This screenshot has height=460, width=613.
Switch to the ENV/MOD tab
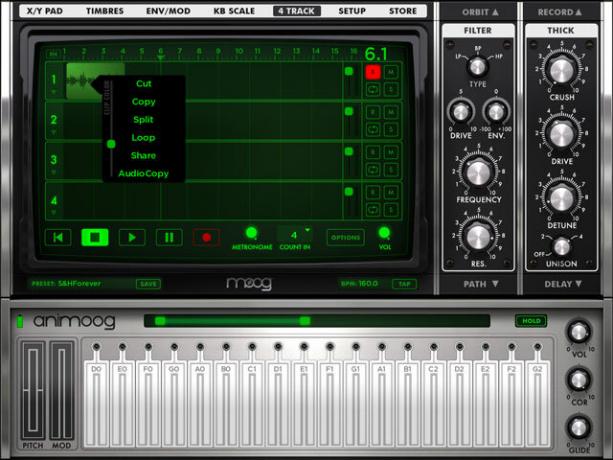[x=168, y=11]
